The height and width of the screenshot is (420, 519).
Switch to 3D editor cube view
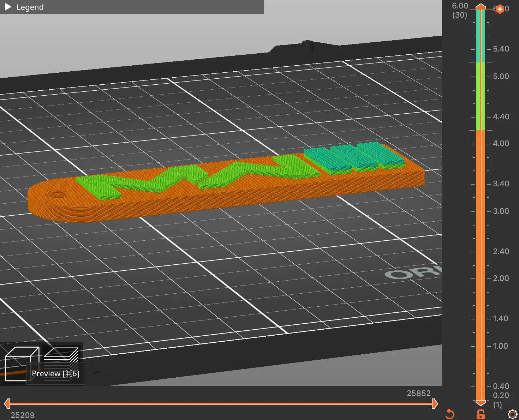point(21,364)
